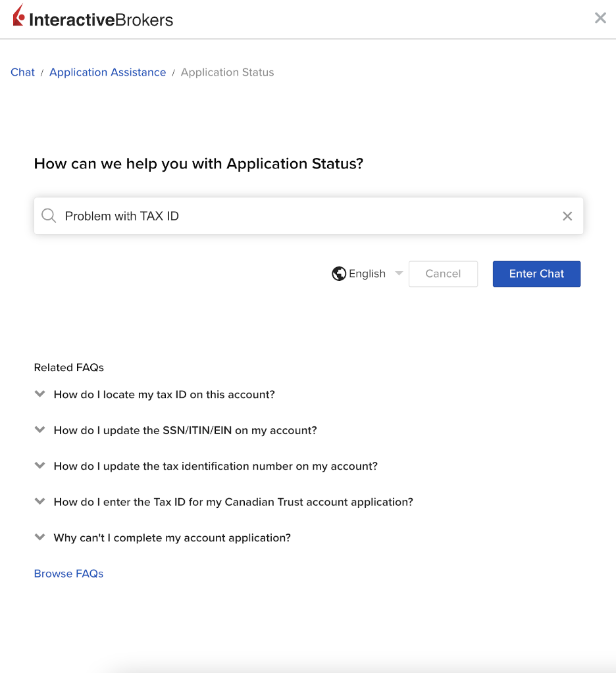The height and width of the screenshot is (673, 616).
Task: Expand 'How do I locate my tax ID' chevron
Action: 40,394
